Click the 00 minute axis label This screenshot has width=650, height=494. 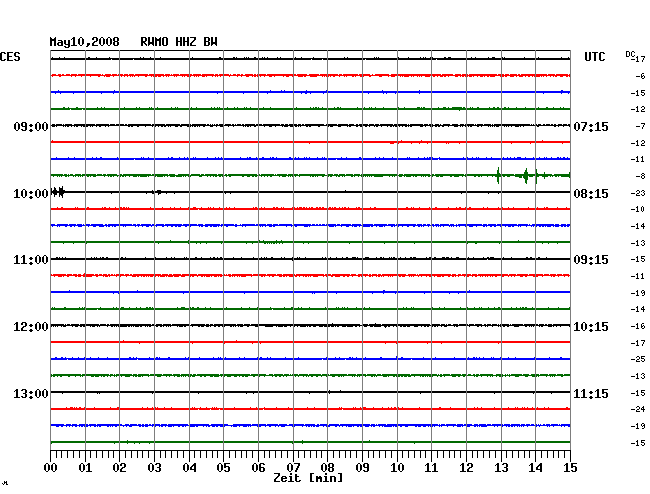(x=50, y=468)
